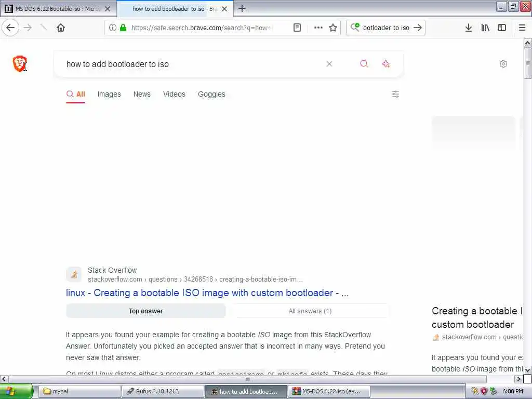Submit the toolbar search with the arrow
Viewport: 532px width, 399px height.
418,28
